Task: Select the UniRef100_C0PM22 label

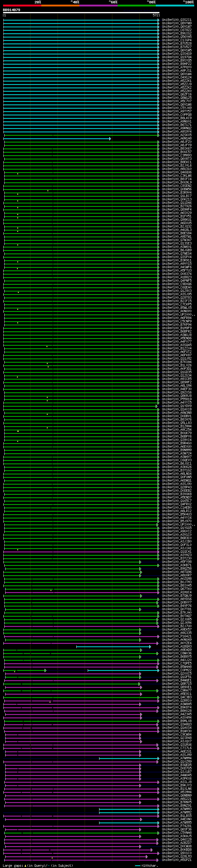Action: [177, 670]
